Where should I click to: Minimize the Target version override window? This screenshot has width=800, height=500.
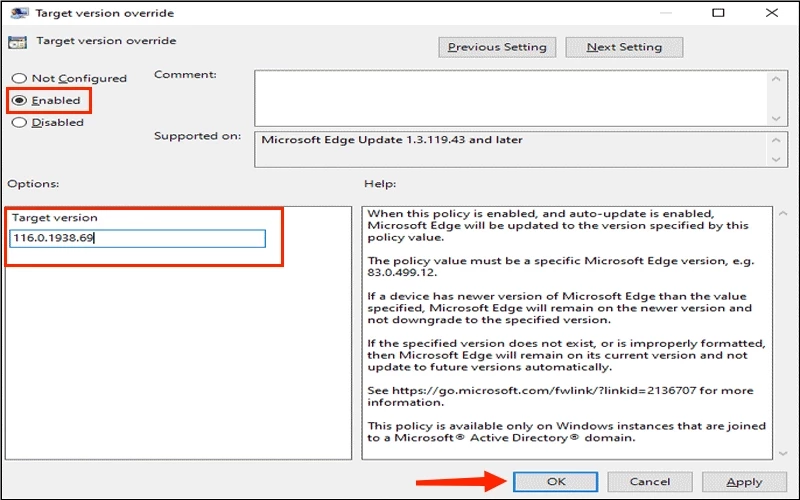pos(666,13)
